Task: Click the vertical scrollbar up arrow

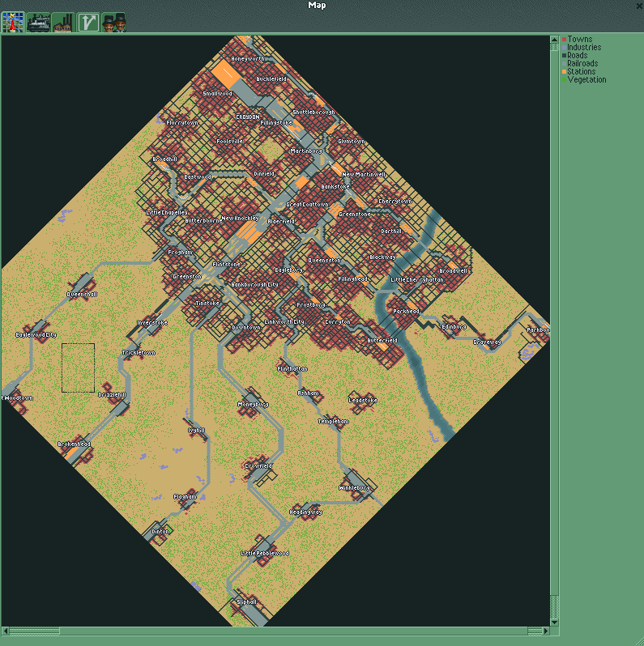Action: [x=554, y=40]
